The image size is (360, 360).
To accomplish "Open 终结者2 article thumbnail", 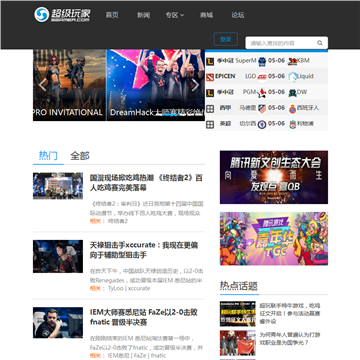I will (x=58, y=186).
